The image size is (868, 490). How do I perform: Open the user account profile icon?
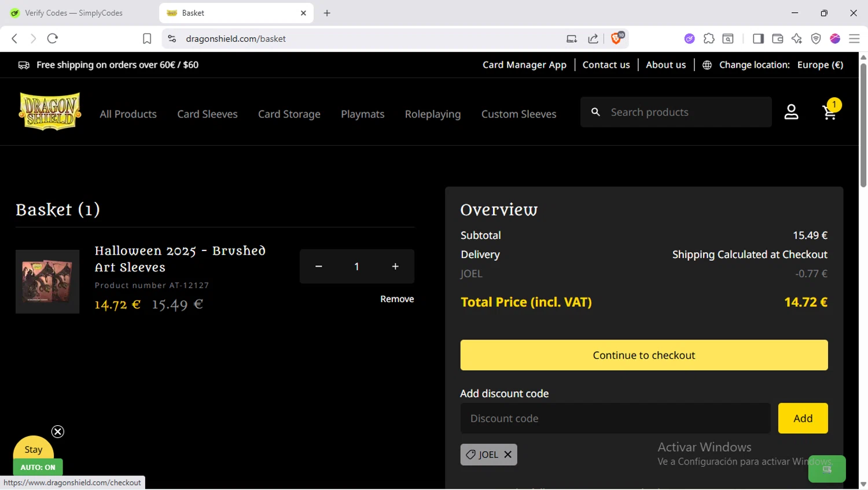pos(791,112)
